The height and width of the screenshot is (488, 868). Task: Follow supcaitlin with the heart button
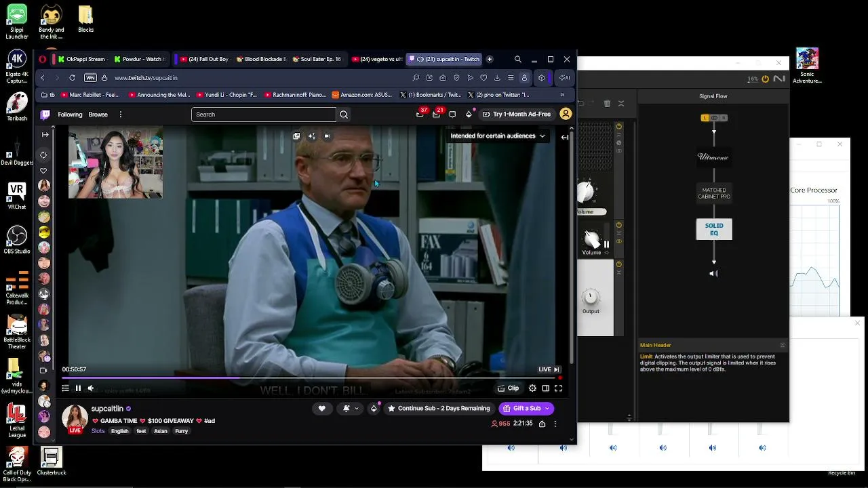pos(321,409)
